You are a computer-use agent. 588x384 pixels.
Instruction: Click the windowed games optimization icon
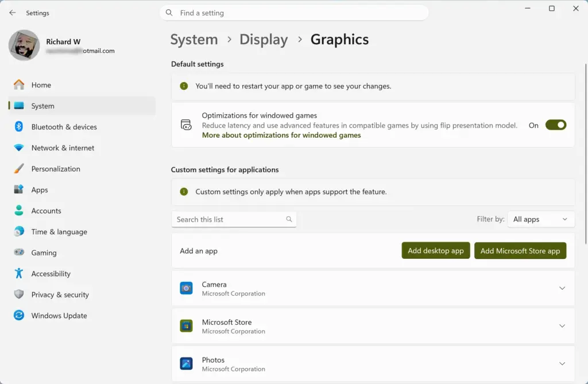click(x=186, y=125)
